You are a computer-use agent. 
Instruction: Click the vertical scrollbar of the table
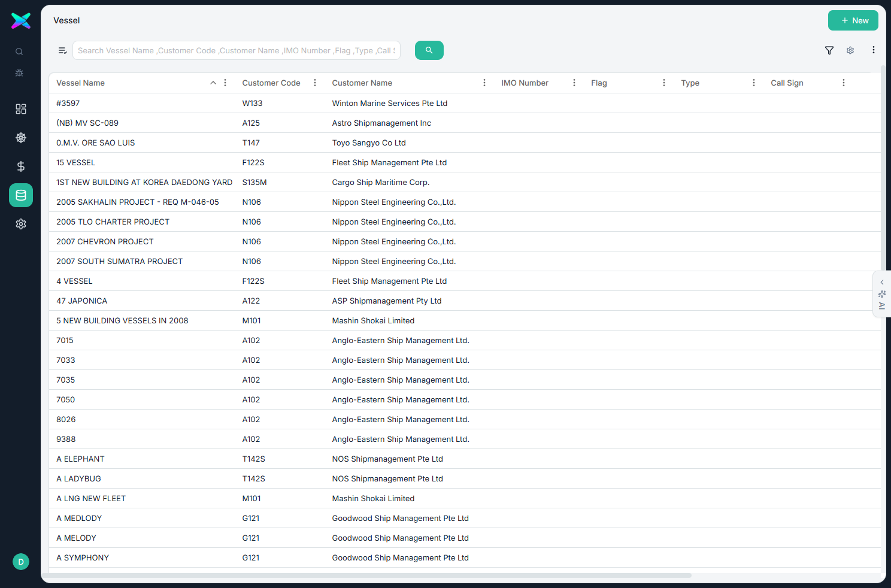pos(883,168)
